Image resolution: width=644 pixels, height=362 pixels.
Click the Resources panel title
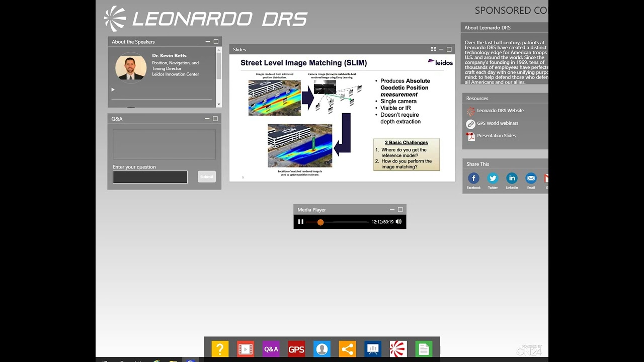coord(477,99)
